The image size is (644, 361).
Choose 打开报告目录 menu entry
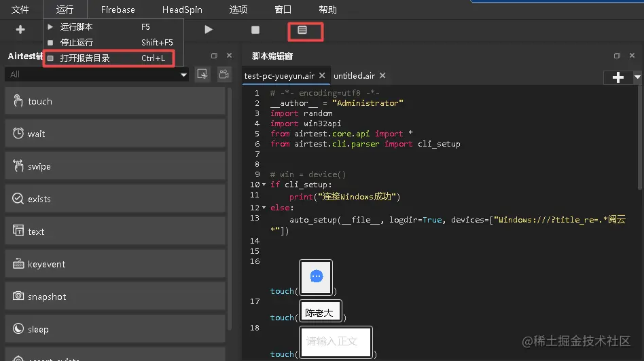[109, 58]
